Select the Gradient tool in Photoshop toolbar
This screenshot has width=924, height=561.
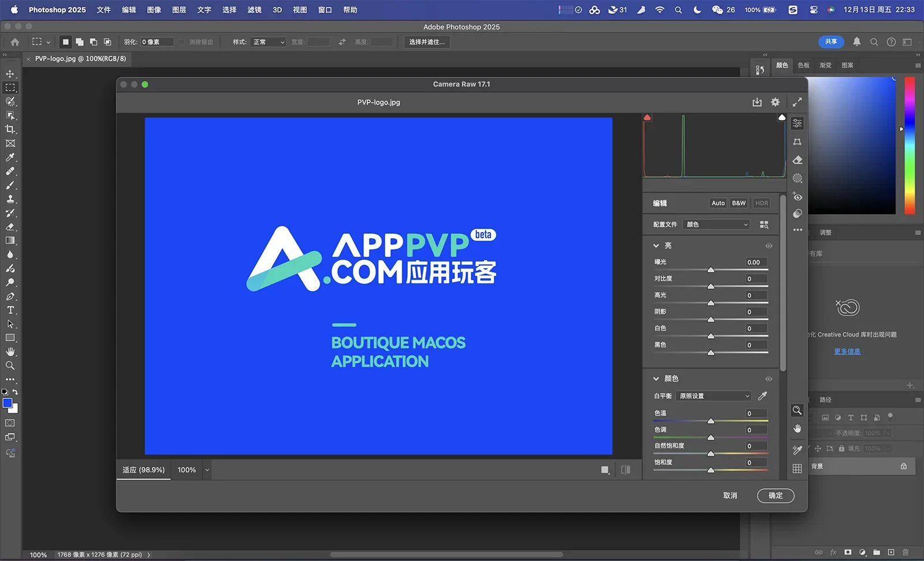pyautogui.click(x=10, y=241)
